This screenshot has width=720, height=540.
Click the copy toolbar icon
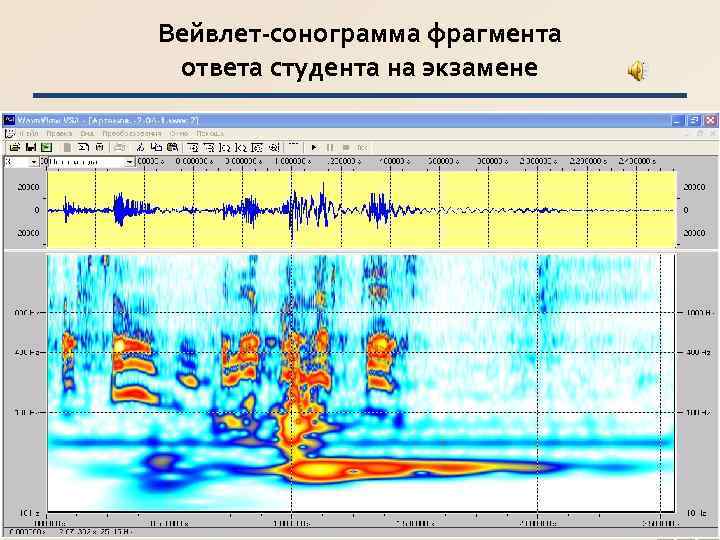point(157,147)
